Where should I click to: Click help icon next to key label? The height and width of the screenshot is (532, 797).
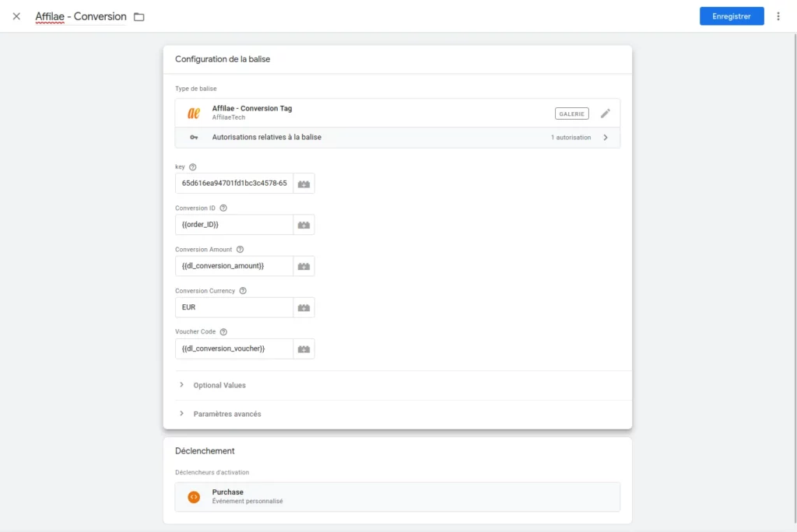[x=193, y=167]
